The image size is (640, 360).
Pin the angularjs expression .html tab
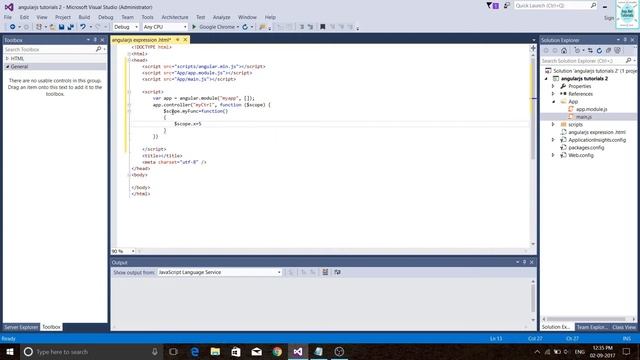point(178,40)
